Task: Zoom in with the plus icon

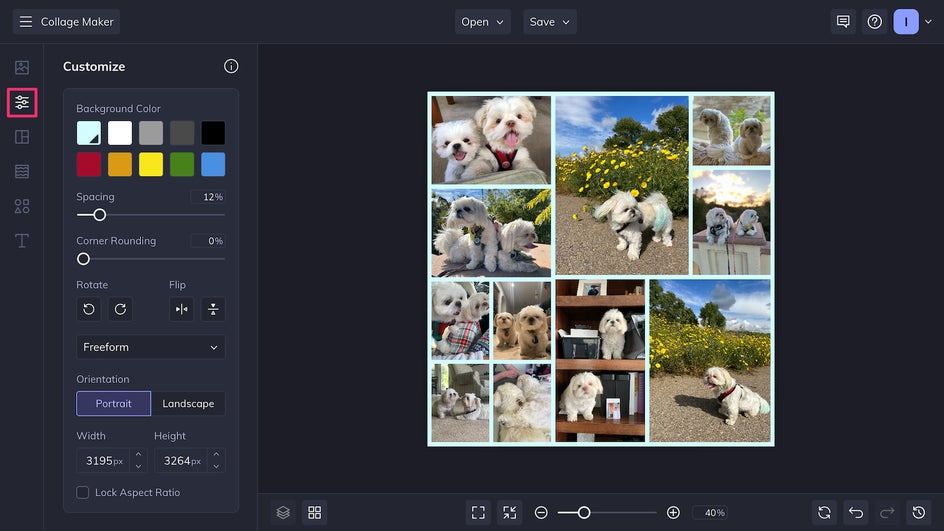Action: [x=673, y=512]
